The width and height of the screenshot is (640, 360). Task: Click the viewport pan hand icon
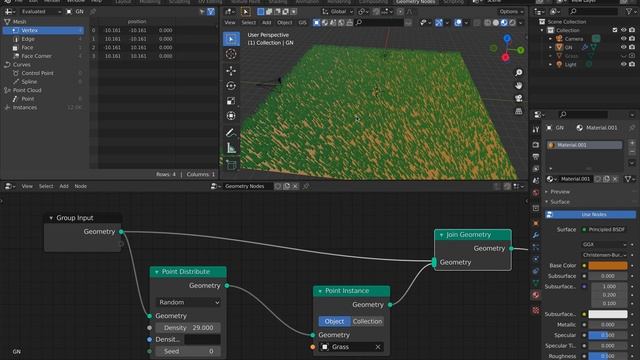[518, 86]
